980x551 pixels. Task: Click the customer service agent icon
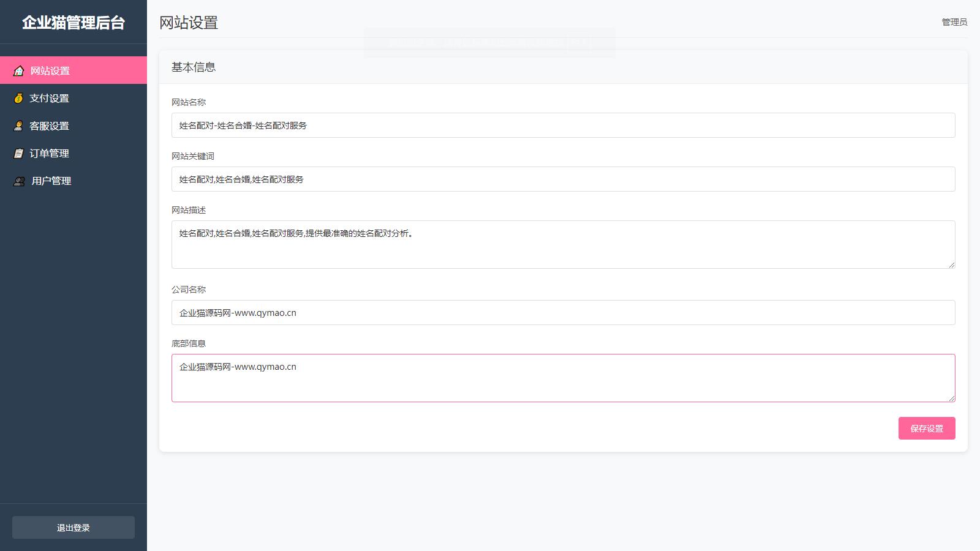18,126
